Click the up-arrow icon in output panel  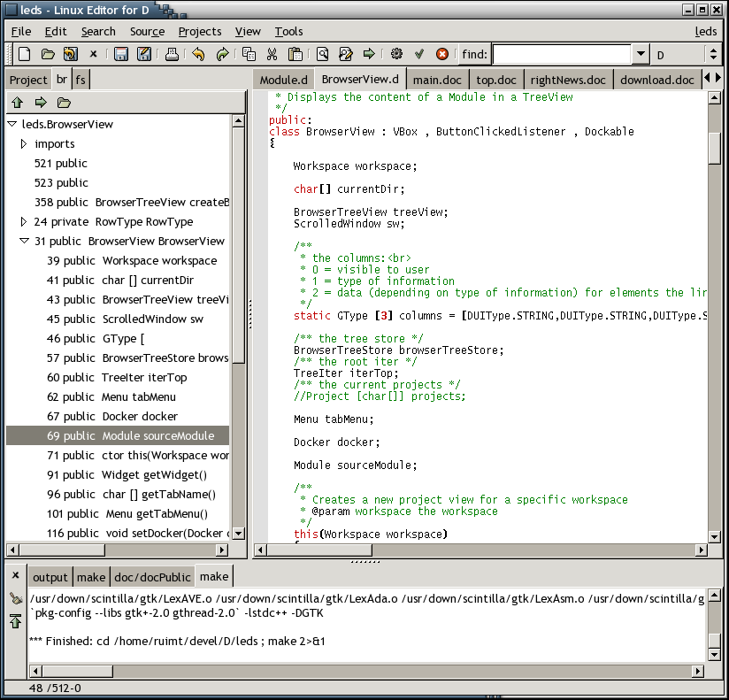point(16,621)
